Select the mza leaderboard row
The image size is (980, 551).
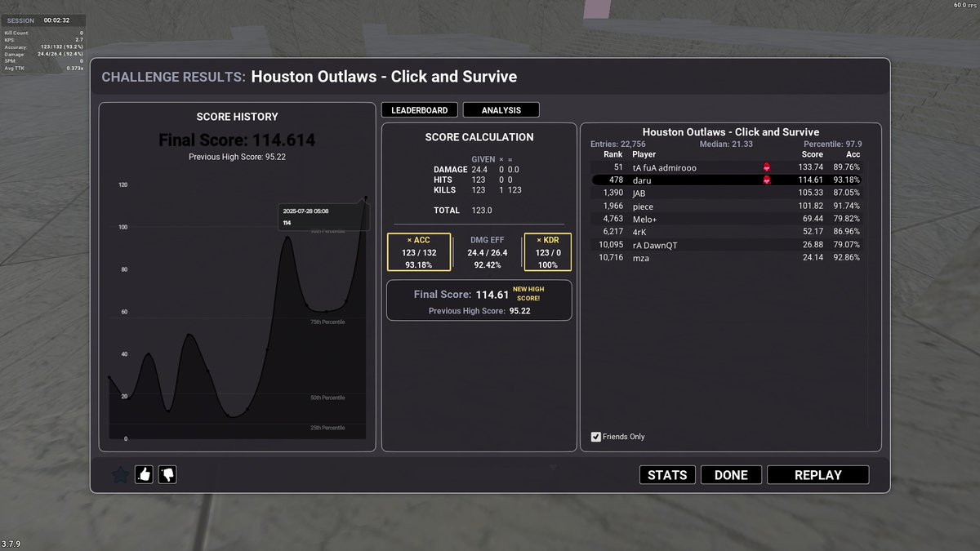point(726,257)
